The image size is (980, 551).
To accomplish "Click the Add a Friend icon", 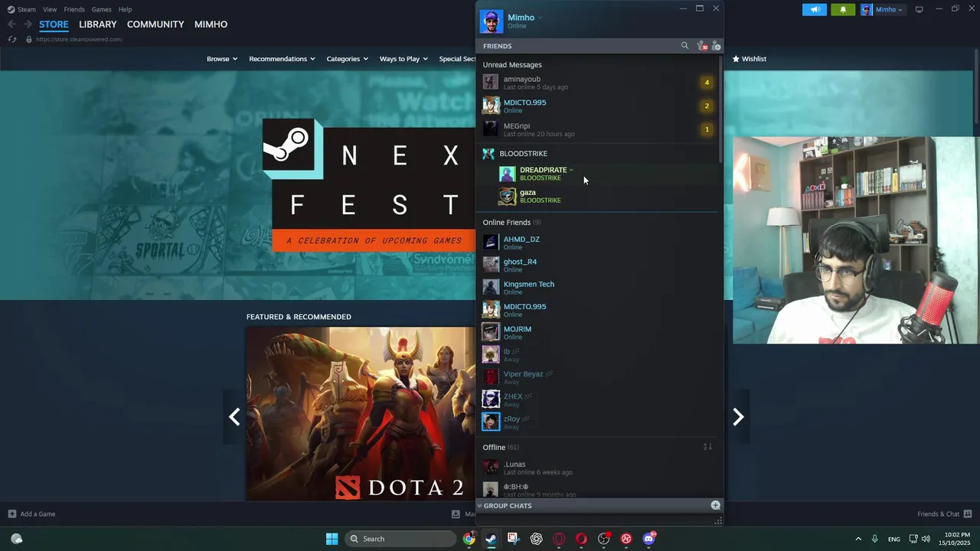I will tap(716, 46).
